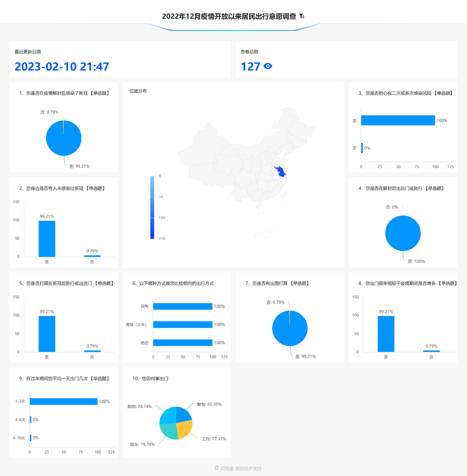Toggle the eye icon next to 127

[268, 66]
